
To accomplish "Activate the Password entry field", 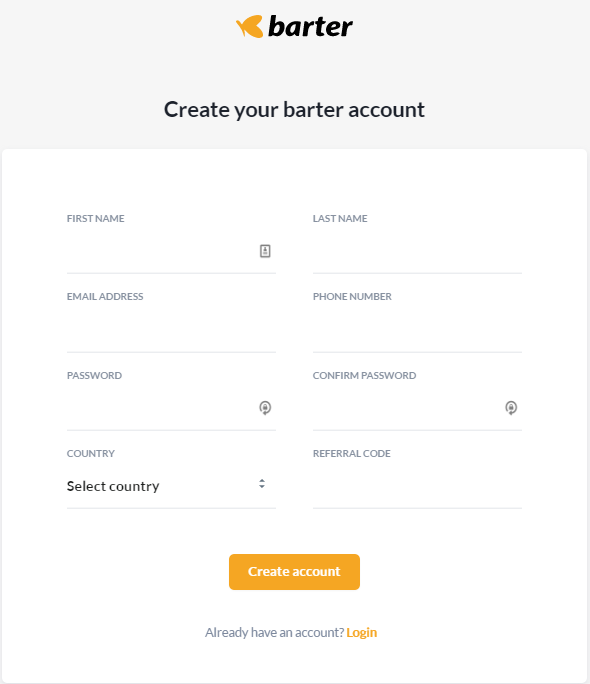I will (171, 408).
